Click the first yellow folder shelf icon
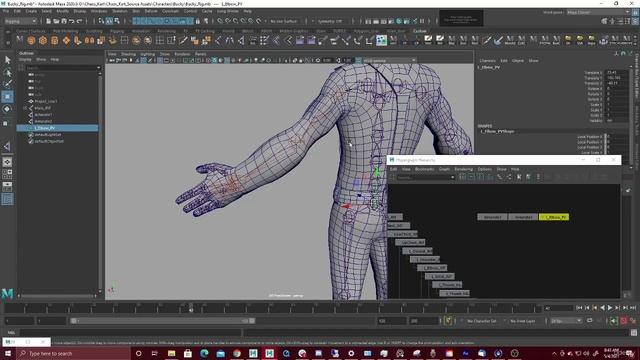 coord(568,40)
